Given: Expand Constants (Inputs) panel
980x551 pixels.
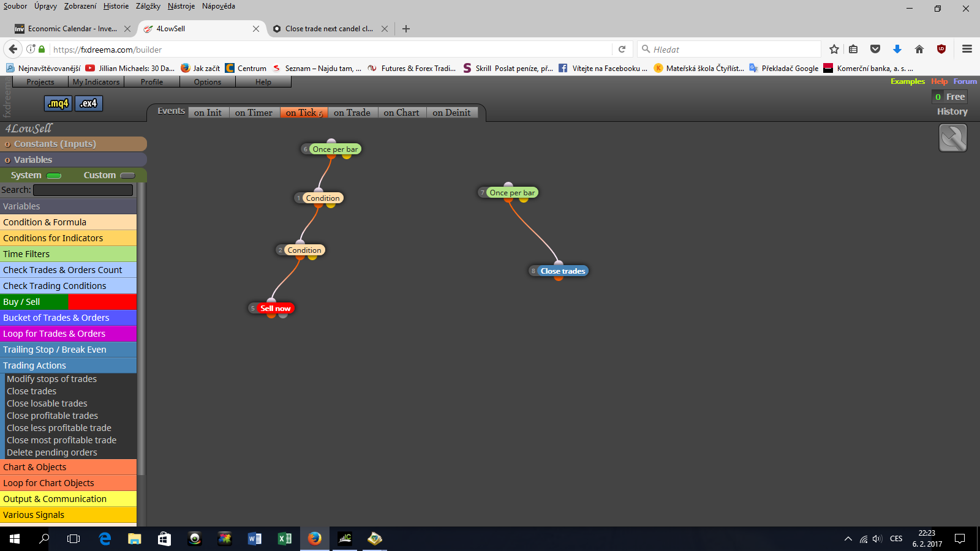Looking at the screenshot, I should point(73,144).
